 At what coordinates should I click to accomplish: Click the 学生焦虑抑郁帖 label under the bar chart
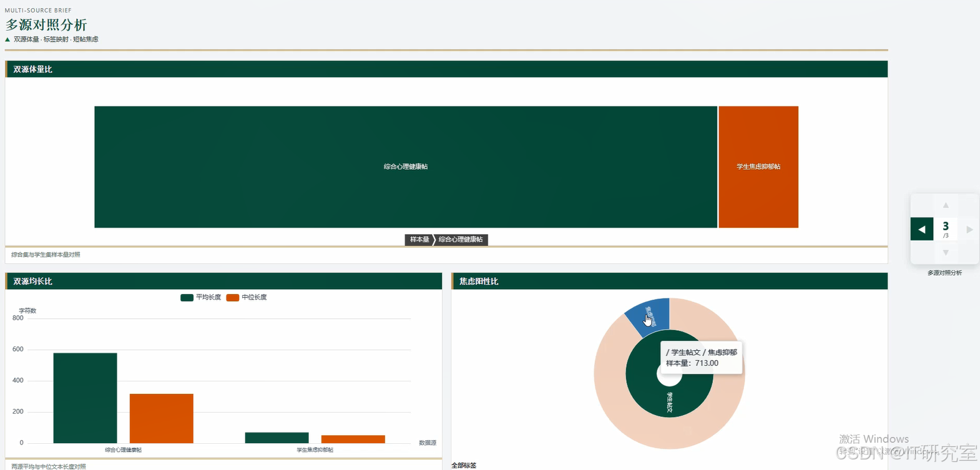[315, 450]
